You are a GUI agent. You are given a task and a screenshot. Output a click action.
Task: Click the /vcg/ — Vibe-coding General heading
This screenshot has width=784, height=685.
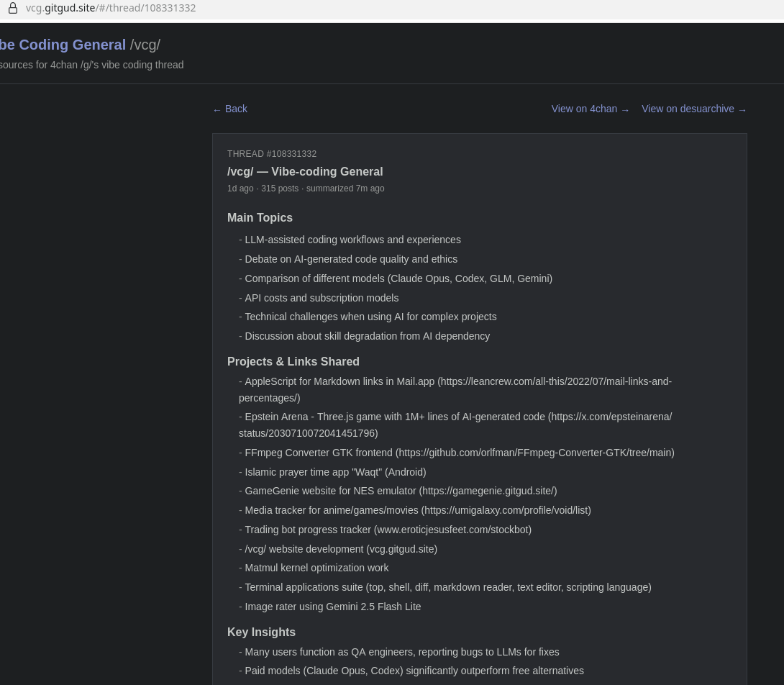(305, 172)
